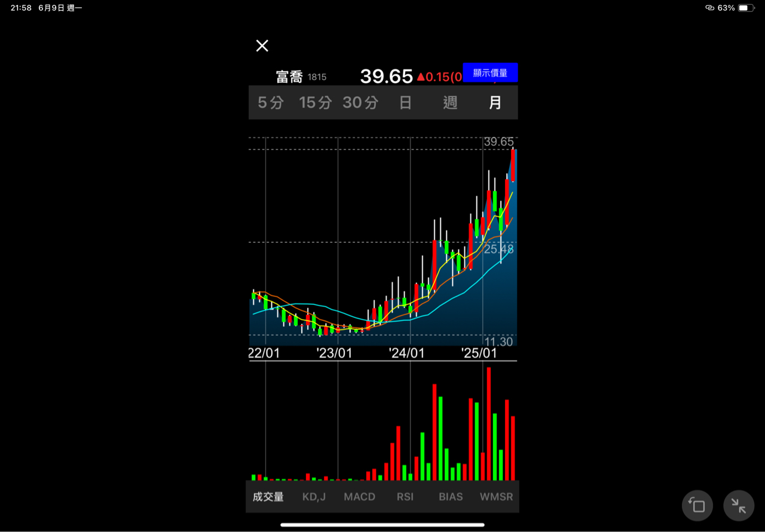Viewport: 765px width, 532px height.
Task: Select the BIAS indicator
Action: tap(451, 497)
